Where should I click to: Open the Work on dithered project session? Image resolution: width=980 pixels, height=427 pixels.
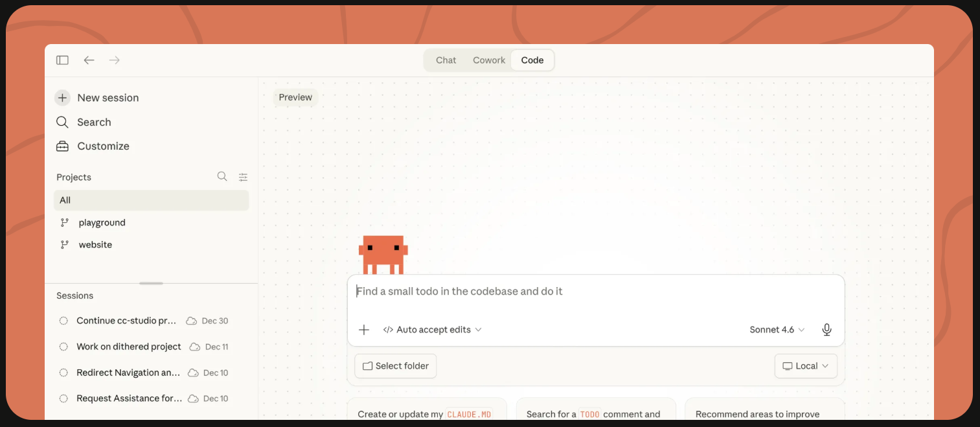coord(129,347)
